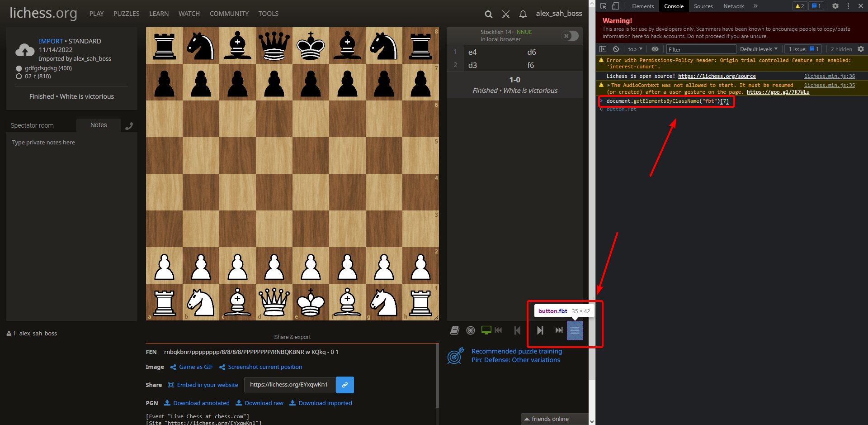Viewport: 868px width, 425px height.
Task: Switch to the Spectator room tab
Action: coord(32,125)
